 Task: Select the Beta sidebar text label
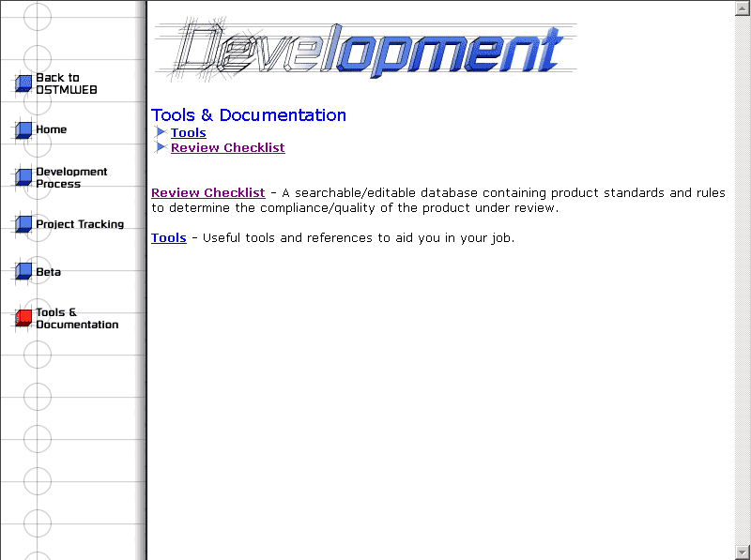coord(49,272)
